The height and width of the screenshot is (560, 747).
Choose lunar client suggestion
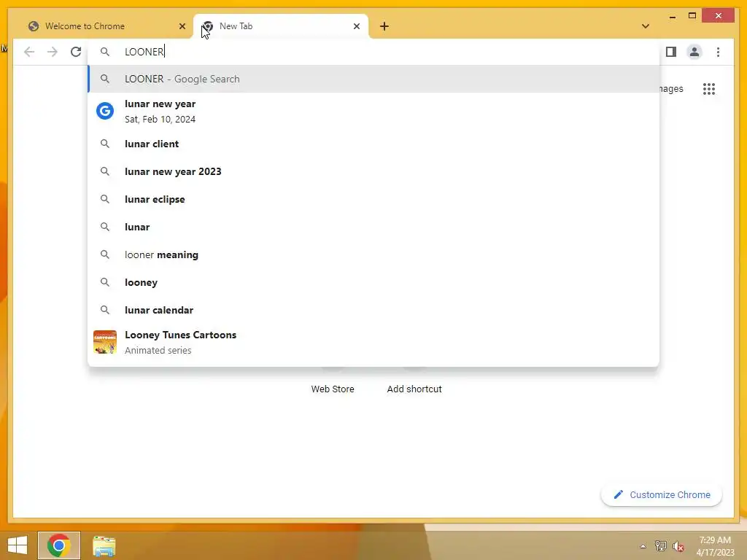[x=373, y=144]
